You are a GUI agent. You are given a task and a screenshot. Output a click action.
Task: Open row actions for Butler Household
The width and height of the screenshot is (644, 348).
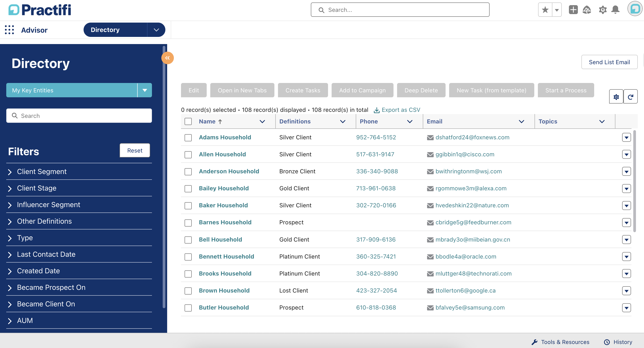[626, 308]
